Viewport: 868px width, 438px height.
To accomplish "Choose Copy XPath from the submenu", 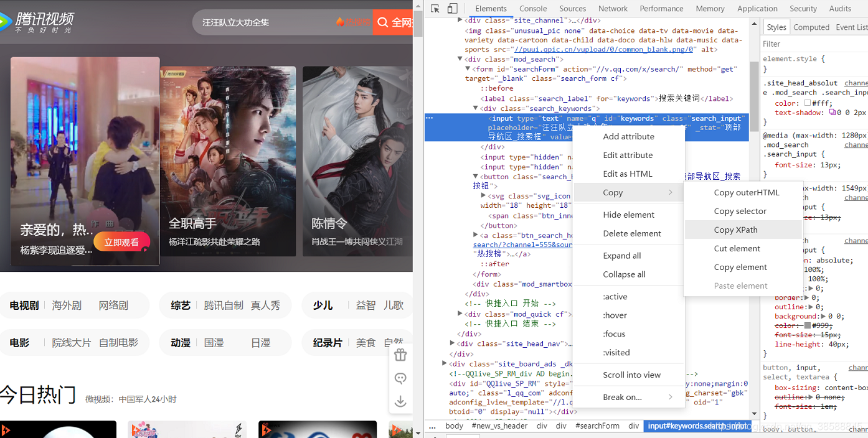I will click(x=743, y=230).
